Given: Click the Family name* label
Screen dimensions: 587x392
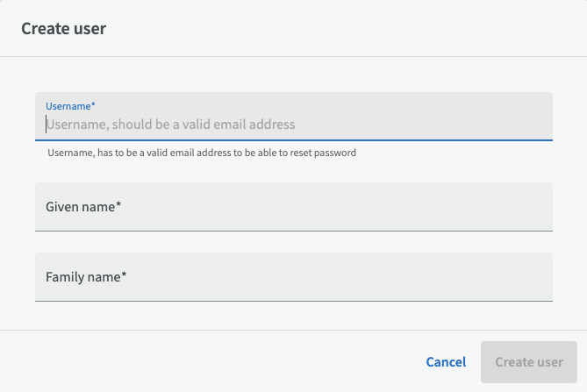Looking at the screenshot, I should coord(86,277).
